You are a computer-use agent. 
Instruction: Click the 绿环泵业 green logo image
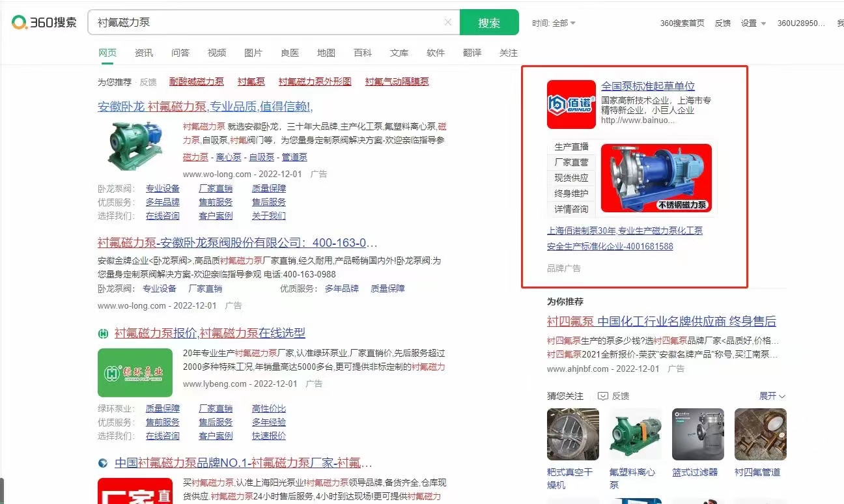[x=135, y=372]
